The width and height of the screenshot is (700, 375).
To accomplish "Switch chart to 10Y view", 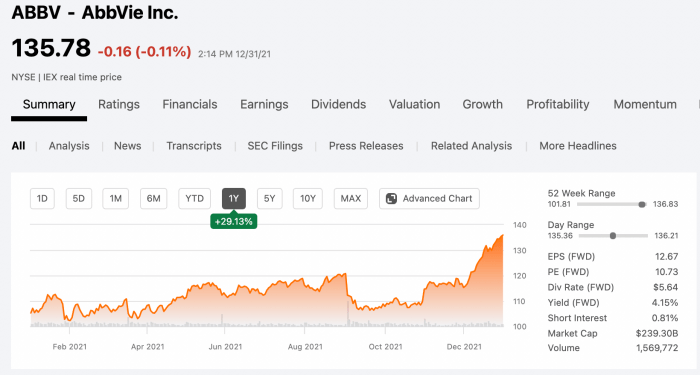I will tap(308, 199).
